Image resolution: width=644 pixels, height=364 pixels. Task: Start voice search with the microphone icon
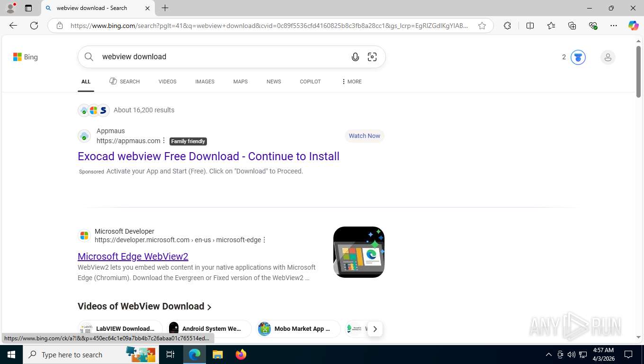click(355, 57)
